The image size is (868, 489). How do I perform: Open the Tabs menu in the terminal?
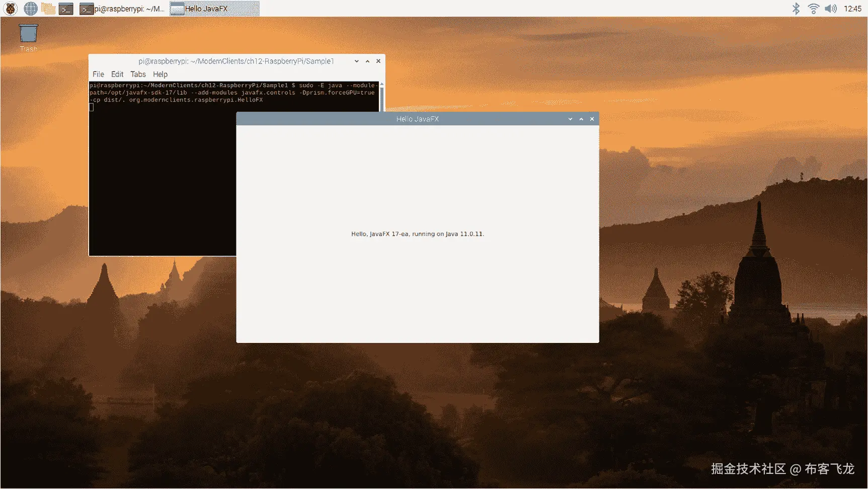[x=137, y=74]
